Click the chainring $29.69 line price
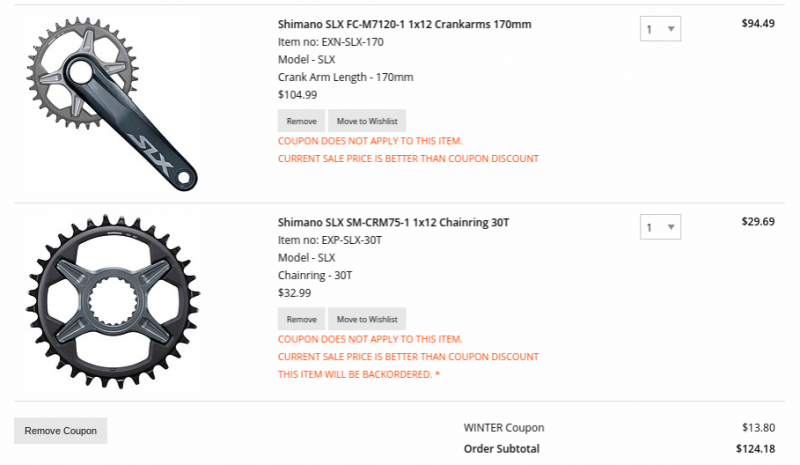The height and width of the screenshot is (465, 800). coord(757,221)
